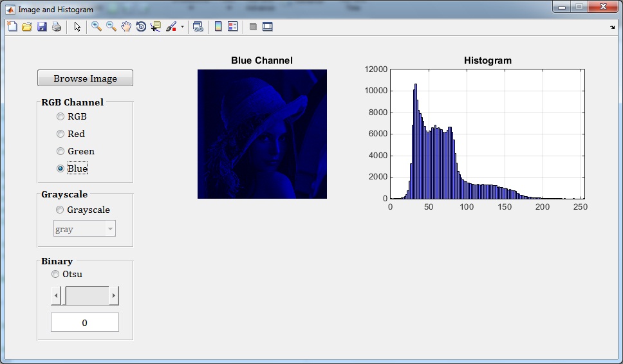Select the Zoom Out magnifier tool

coord(111,26)
